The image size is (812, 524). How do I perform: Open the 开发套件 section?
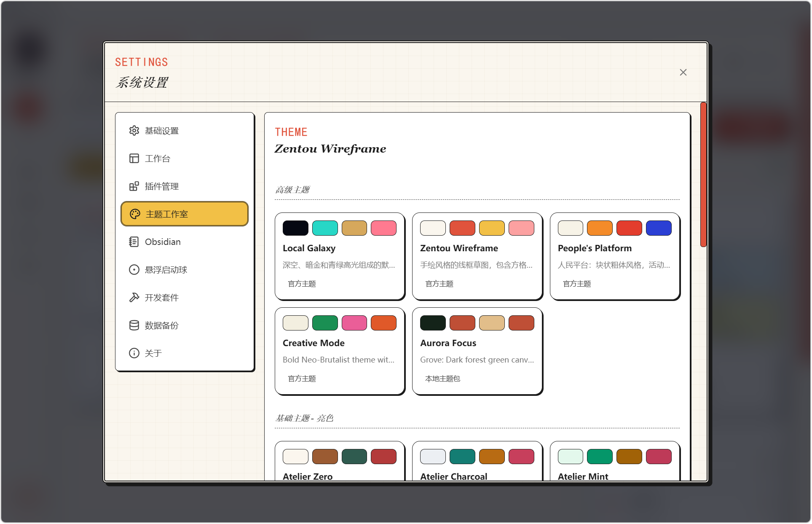tap(185, 298)
